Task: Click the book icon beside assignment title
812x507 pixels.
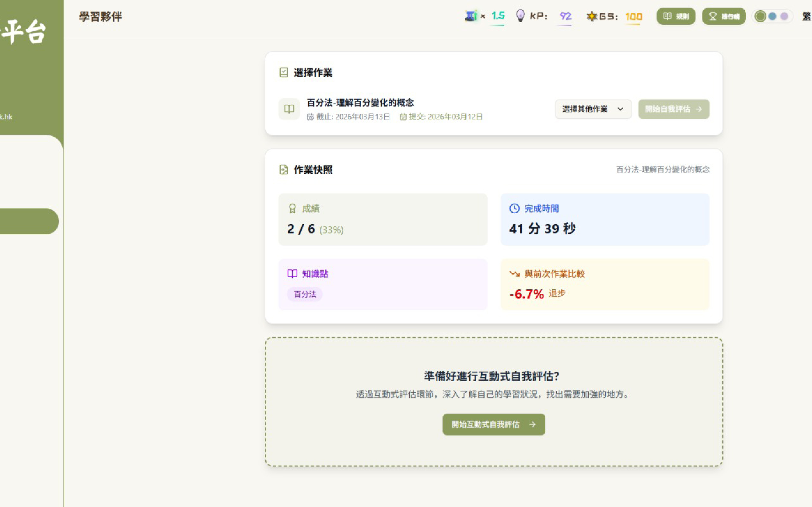Action: pos(289,109)
